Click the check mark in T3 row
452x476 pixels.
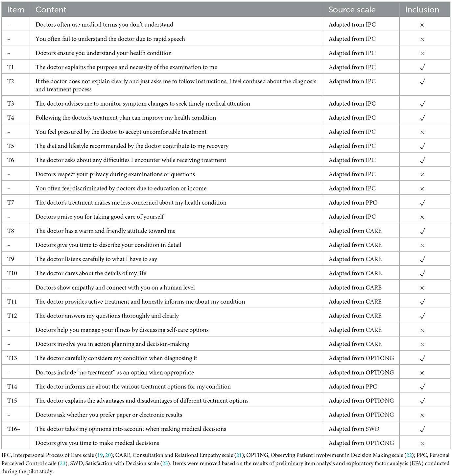point(422,104)
